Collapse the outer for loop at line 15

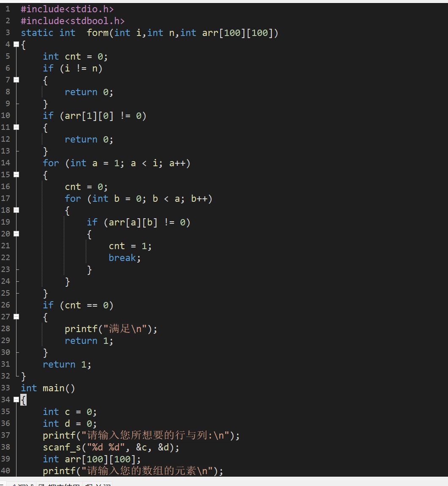click(16, 175)
